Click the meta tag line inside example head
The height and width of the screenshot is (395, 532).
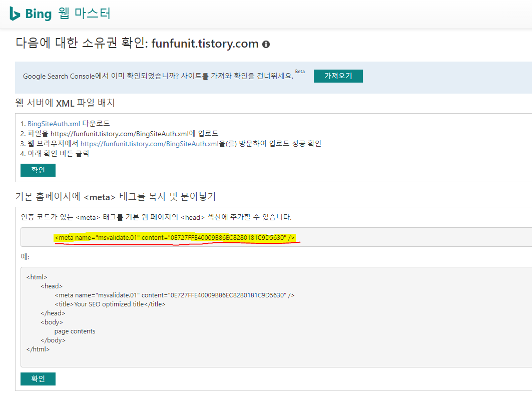[x=174, y=295]
